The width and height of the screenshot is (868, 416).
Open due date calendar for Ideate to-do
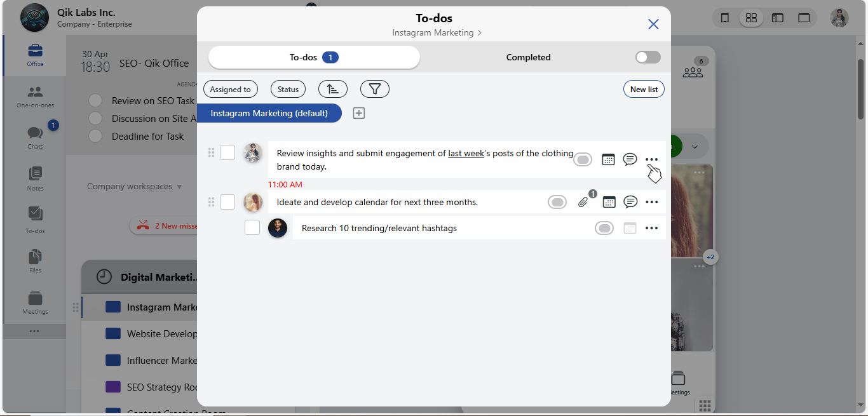tap(609, 202)
